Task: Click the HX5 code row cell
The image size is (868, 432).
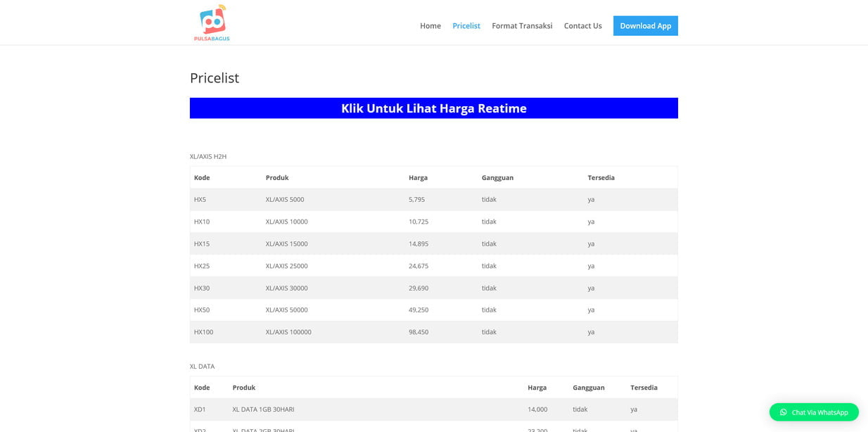Action: (200, 200)
